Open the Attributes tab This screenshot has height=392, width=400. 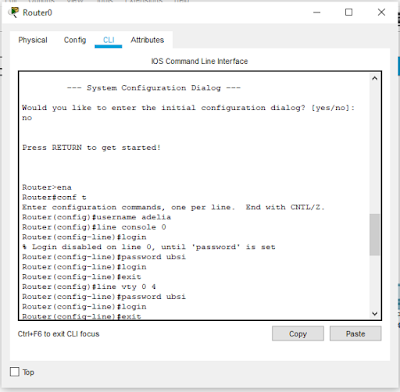[x=147, y=40]
